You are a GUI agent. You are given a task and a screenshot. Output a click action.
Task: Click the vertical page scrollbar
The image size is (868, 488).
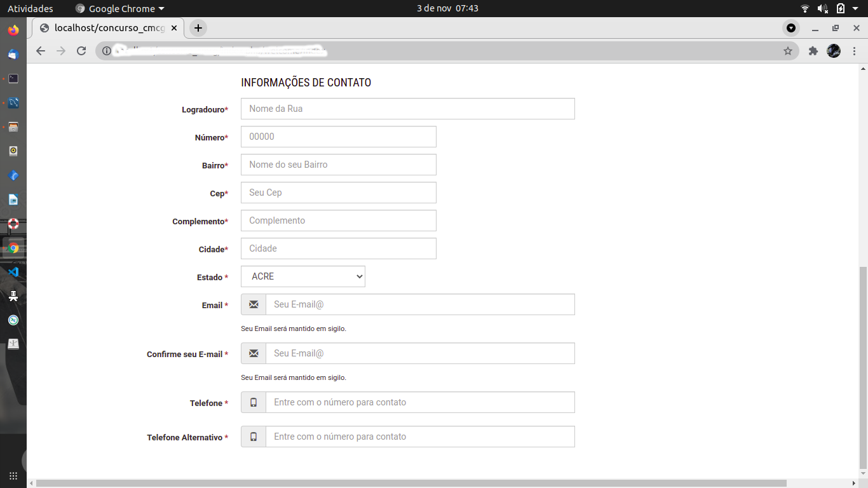coord(862,367)
